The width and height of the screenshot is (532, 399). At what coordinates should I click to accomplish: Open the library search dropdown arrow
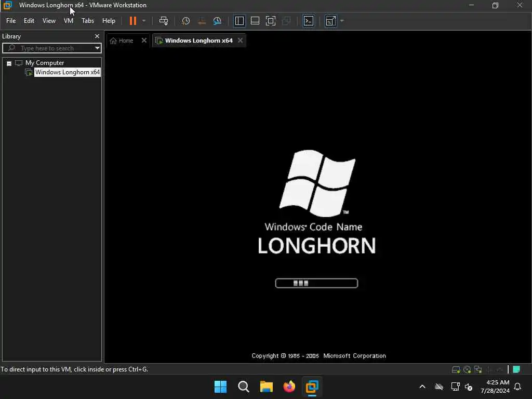pos(97,48)
